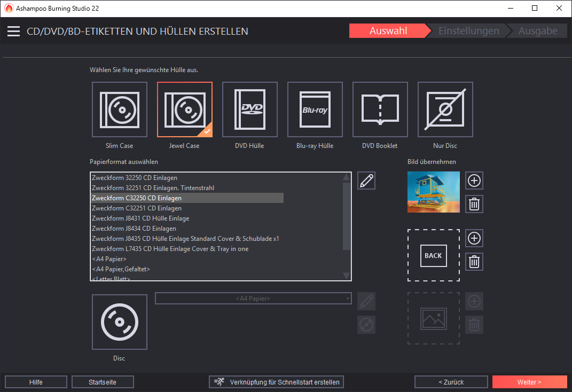This screenshot has height=392, width=572.
Task: Add a front image with plus icon
Action: (474, 181)
